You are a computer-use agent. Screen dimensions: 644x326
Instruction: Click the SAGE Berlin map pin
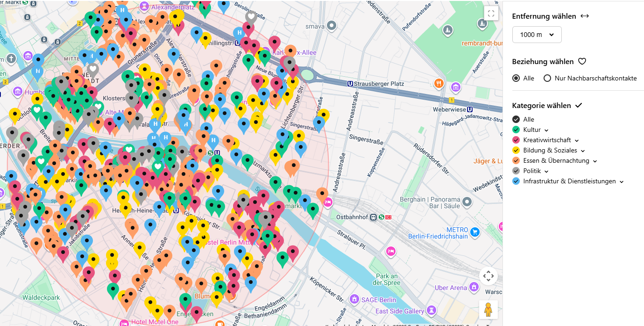tap(355, 298)
